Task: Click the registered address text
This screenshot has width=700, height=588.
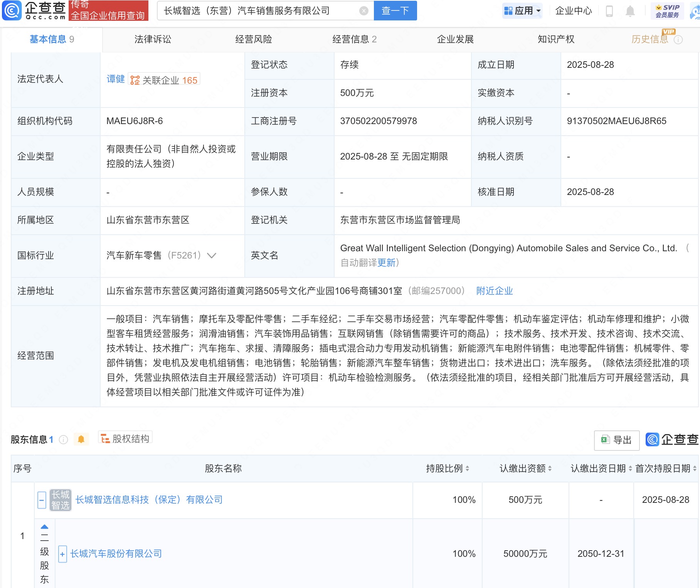Action: coord(254,291)
